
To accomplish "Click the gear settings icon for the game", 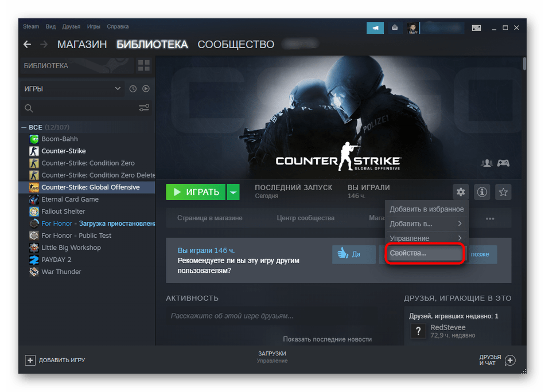I will [461, 192].
